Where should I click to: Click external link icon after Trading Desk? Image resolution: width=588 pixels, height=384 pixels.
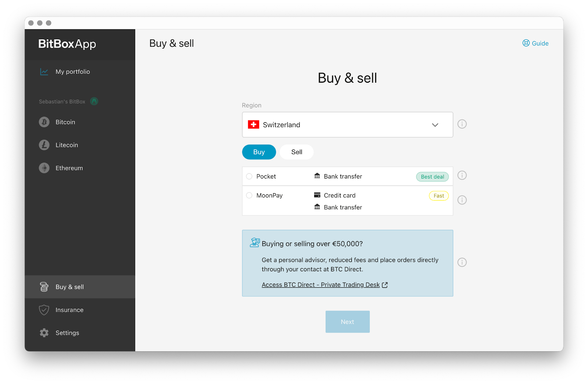(385, 285)
